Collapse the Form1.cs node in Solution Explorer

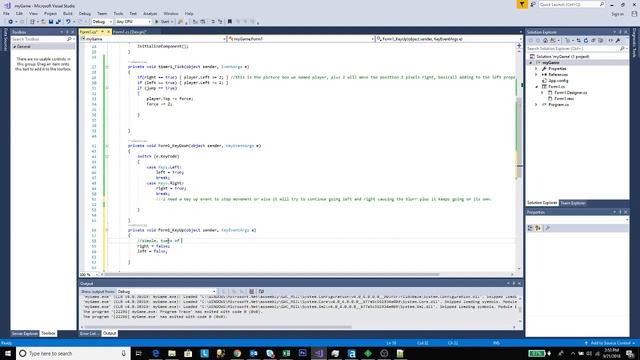coord(536,87)
